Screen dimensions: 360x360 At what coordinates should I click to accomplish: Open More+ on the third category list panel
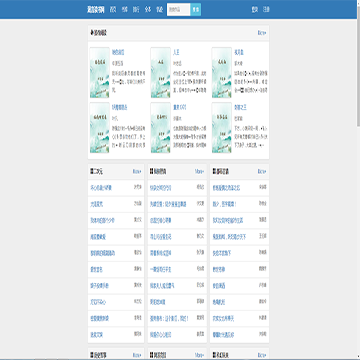pos(262,171)
